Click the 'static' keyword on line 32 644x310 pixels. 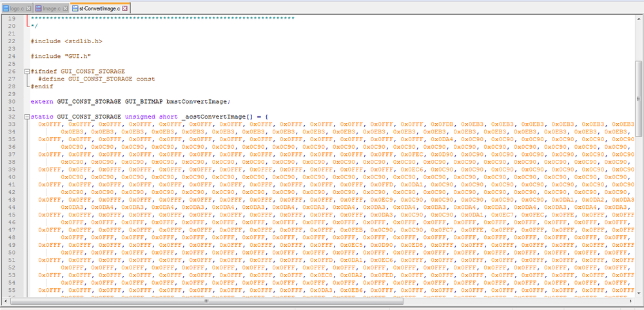click(x=42, y=117)
